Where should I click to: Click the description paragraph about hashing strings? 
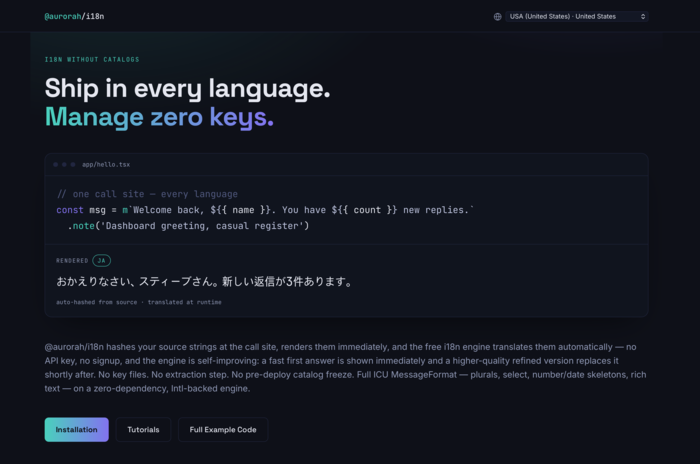(x=346, y=368)
